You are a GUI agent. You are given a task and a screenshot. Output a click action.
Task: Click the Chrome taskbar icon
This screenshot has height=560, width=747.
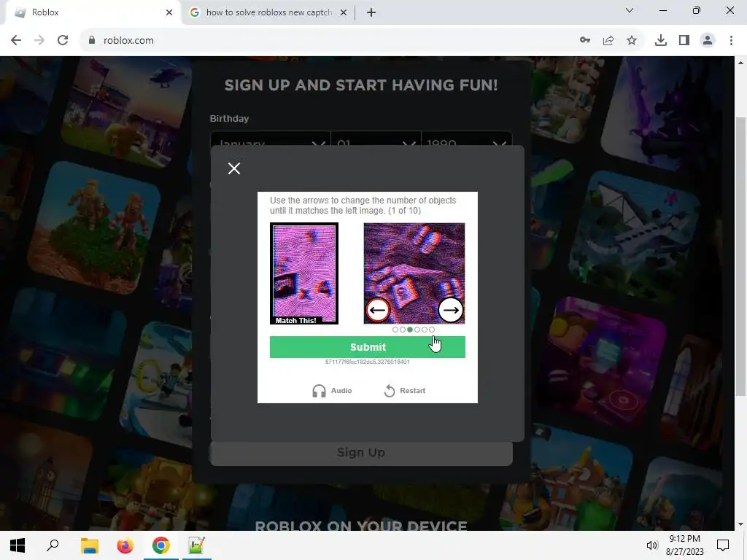(x=161, y=545)
